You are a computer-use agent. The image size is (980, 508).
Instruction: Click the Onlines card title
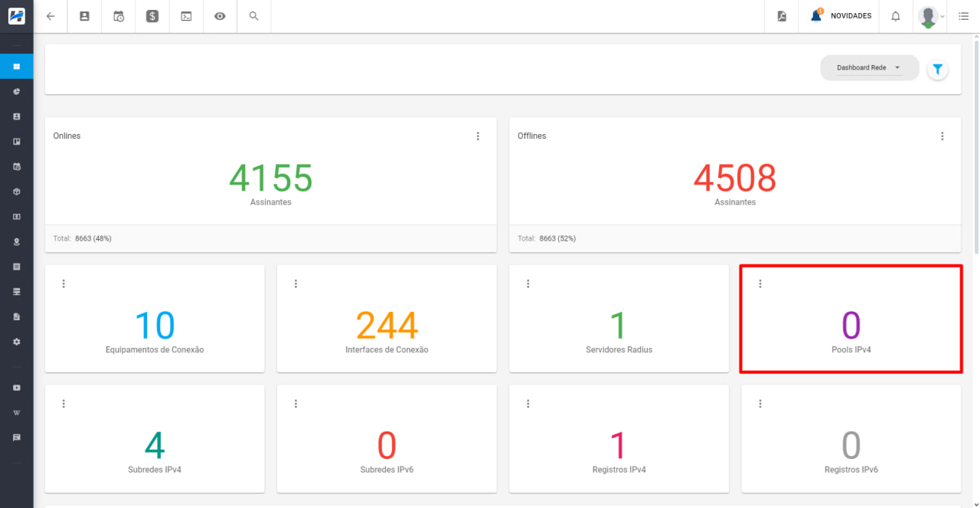67,136
